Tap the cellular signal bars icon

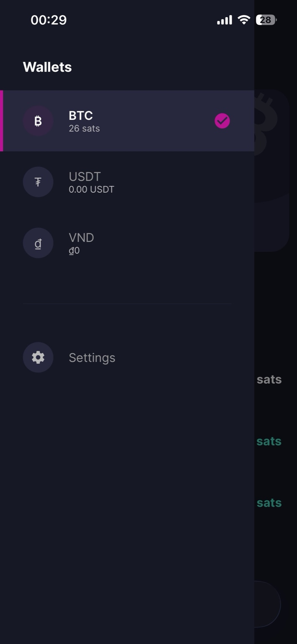click(x=224, y=20)
